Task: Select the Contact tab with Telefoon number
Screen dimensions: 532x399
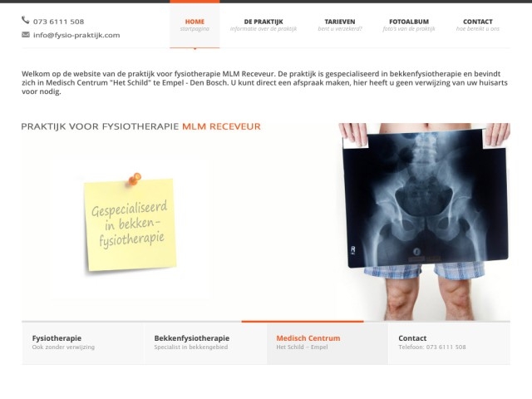Action: 449,343
